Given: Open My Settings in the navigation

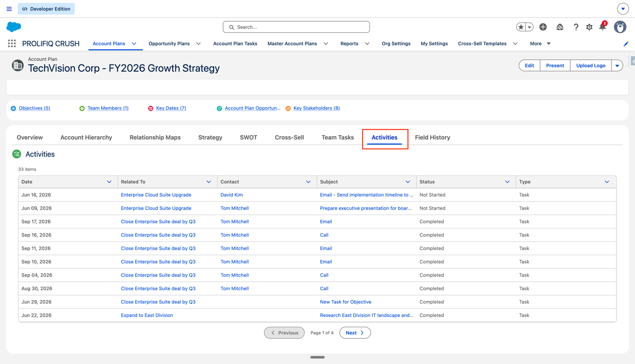Looking at the screenshot, I should click(x=434, y=44).
